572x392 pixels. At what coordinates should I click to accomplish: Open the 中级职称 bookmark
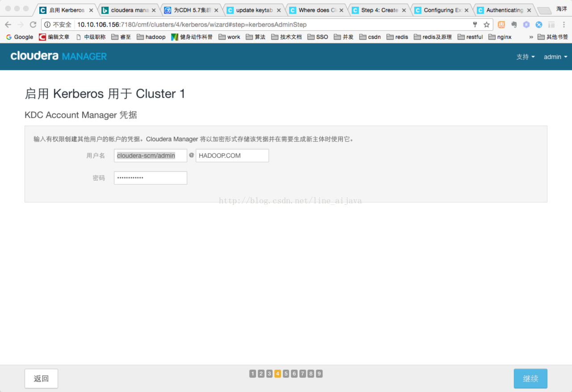click(x=91, y=37)
